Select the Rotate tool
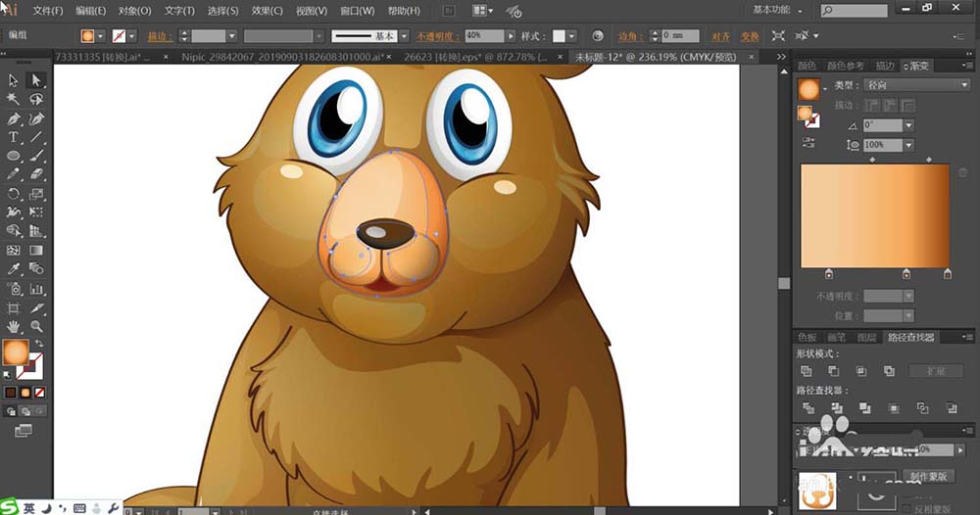The image size is (980, 515). click(x=13, y=194)
